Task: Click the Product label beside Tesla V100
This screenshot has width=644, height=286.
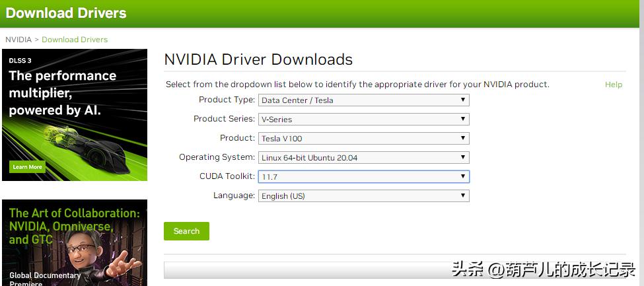Action: point(238,137)
